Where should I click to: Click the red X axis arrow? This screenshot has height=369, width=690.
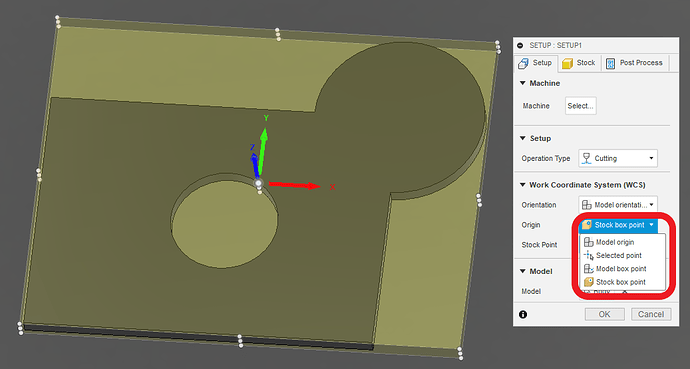[294, 185]
